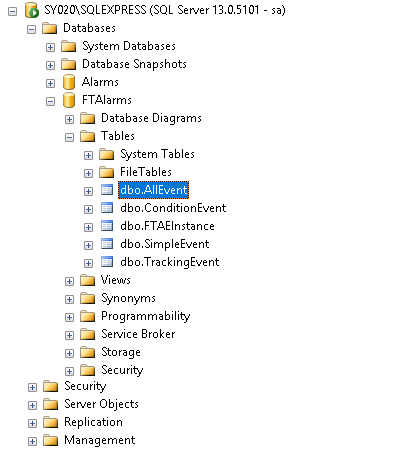Click the Programmability folder icon
This screenshot has width=405, height=455.
click(88, 316)
